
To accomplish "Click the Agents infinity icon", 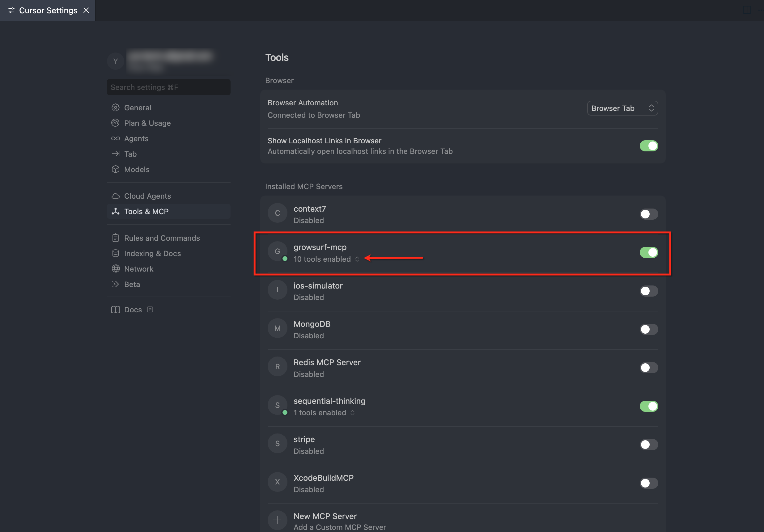I will coord(116,138).
